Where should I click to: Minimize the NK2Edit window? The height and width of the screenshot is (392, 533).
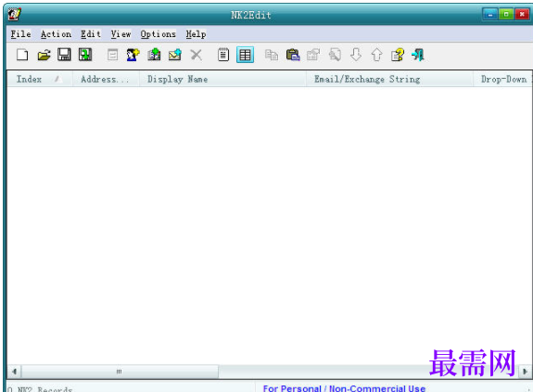click(x=489, y=14)
